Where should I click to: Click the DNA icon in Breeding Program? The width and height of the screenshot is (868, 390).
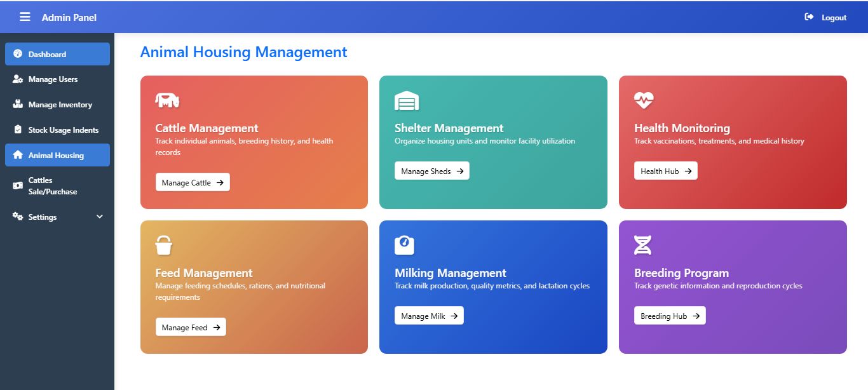pos(643,245)
